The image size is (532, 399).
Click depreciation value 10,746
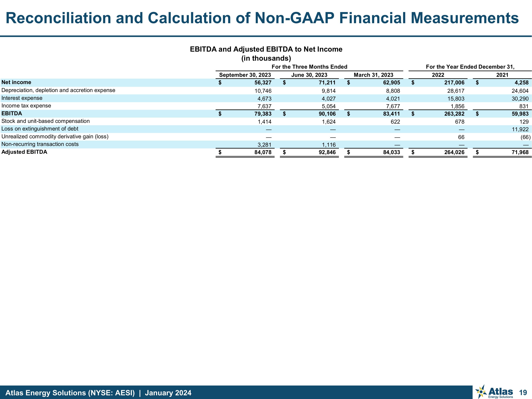(x=263, y=91)
